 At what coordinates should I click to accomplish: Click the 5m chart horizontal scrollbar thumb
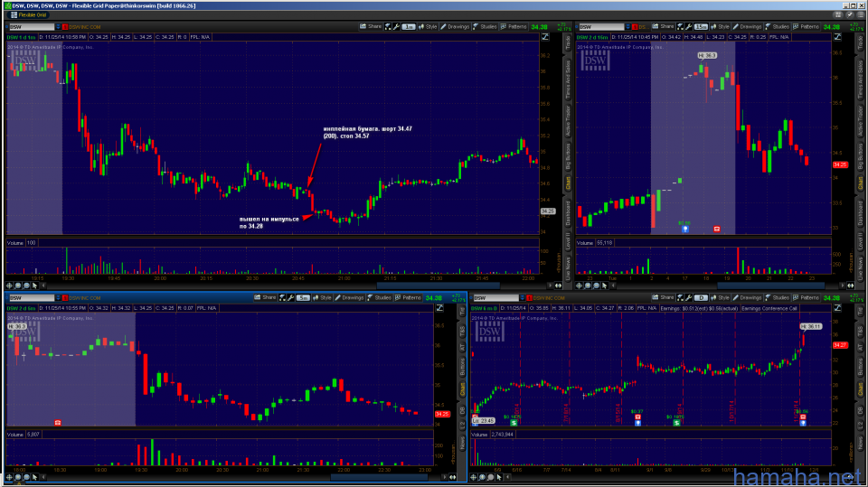point(379,477)
